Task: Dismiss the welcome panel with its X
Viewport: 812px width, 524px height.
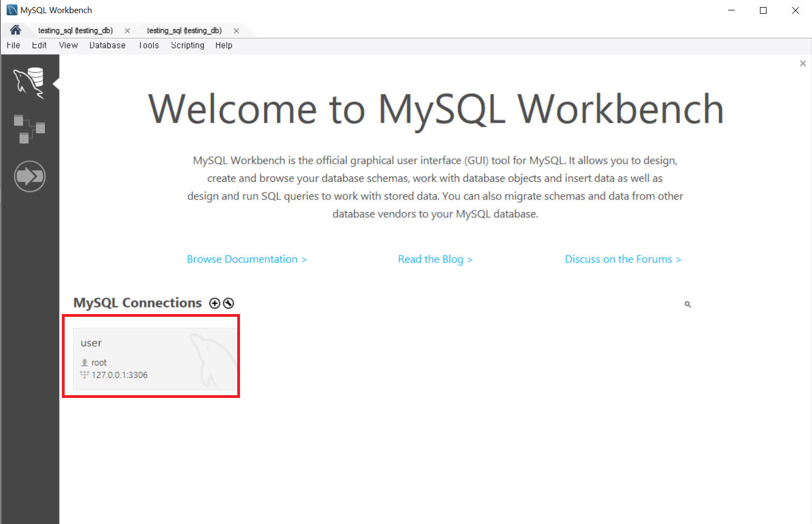Action: [803, 63]
